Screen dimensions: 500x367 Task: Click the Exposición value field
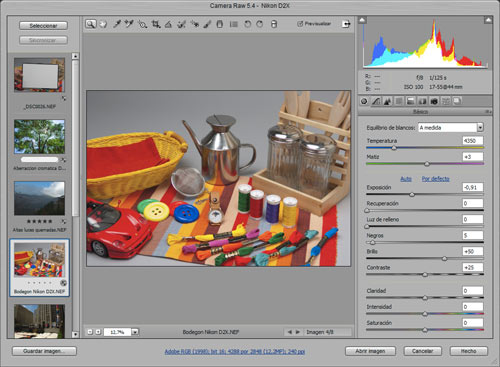coord(473,187)
